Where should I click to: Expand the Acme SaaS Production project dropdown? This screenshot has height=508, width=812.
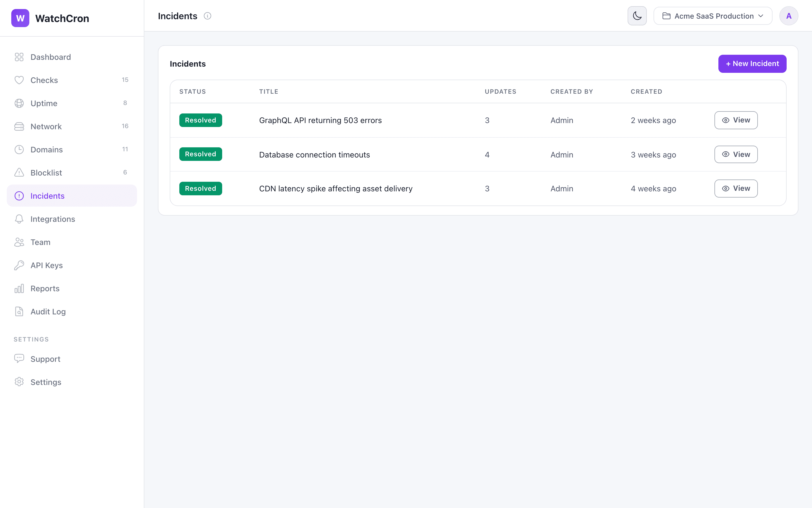tap(713, 16)
